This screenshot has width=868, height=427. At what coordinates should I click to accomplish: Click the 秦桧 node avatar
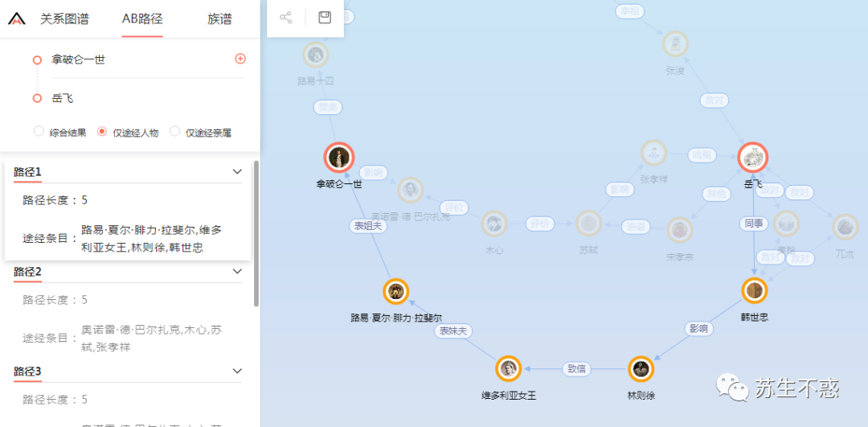pos(786,224)
